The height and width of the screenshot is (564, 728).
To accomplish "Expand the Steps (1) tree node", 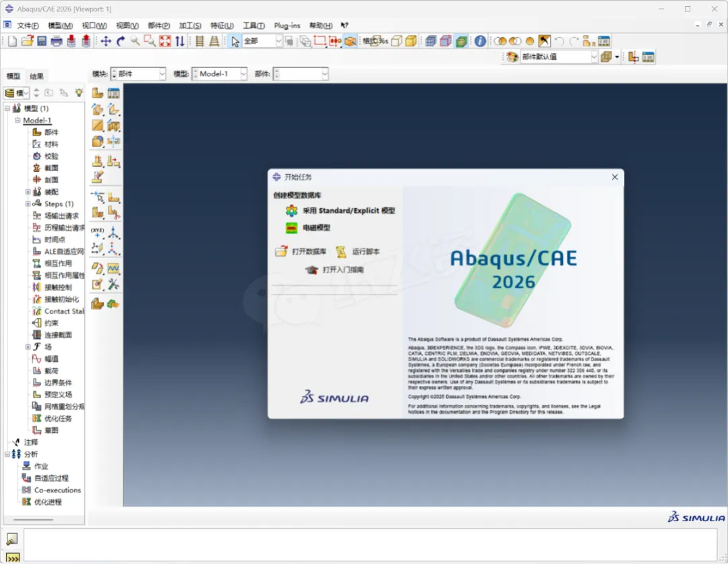I will click(x=28, y=203).
